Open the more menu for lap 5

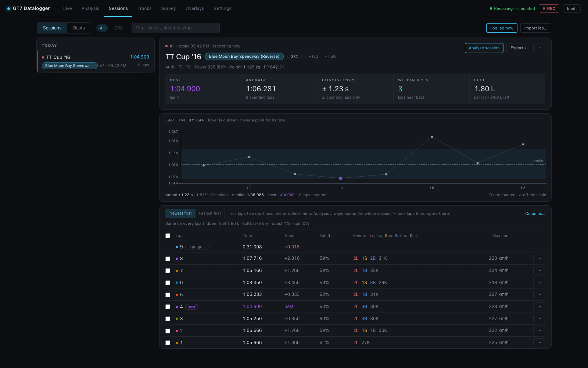539,294
